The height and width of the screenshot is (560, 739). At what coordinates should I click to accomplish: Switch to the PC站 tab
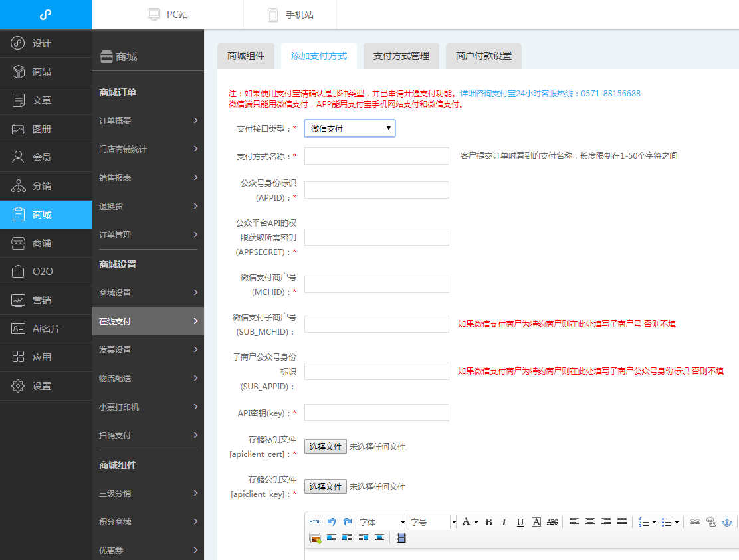pos(167,15)
